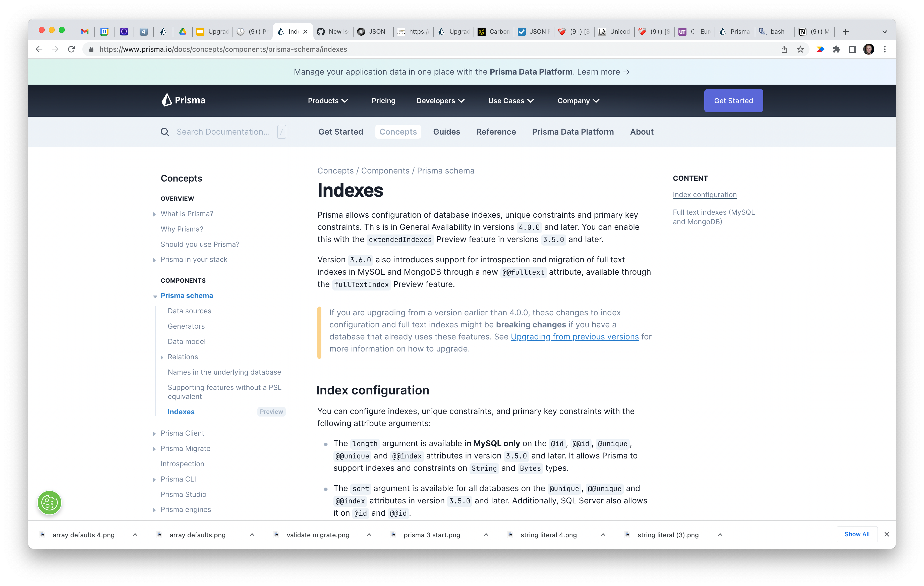Screen dimensions: 924x586
Task: Bookmark page with the star icon
Action: point(800,49)
